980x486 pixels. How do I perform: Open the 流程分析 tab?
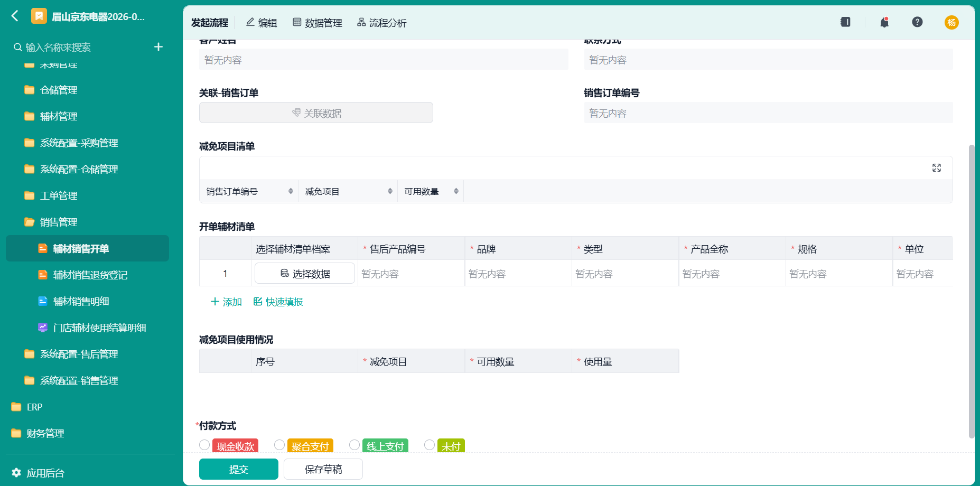pyautogui.click(x=382, y=23)
